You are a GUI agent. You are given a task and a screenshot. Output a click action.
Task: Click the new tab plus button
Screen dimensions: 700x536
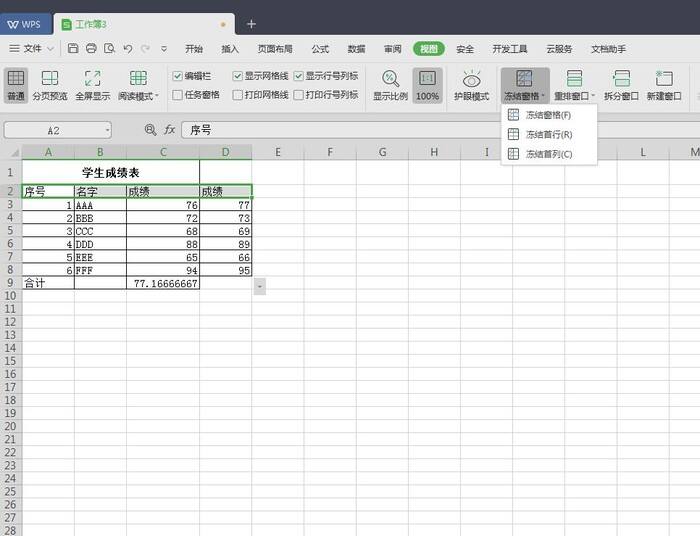point(251,24)
